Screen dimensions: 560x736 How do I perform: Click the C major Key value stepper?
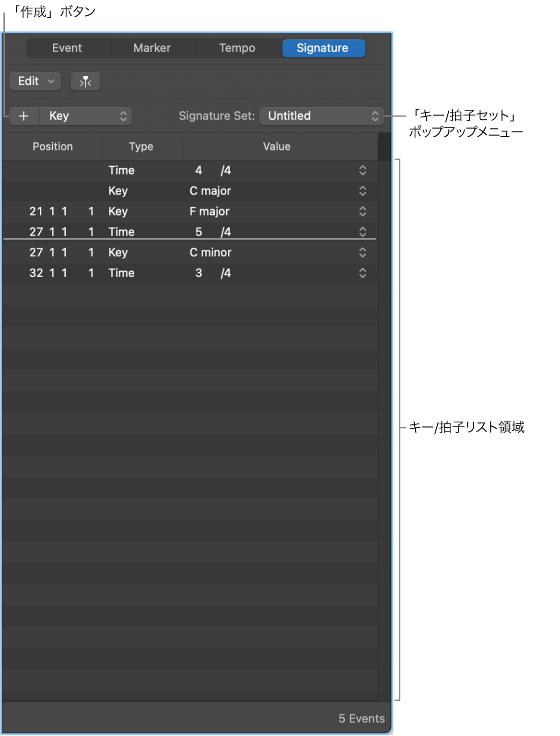[362, 190]
